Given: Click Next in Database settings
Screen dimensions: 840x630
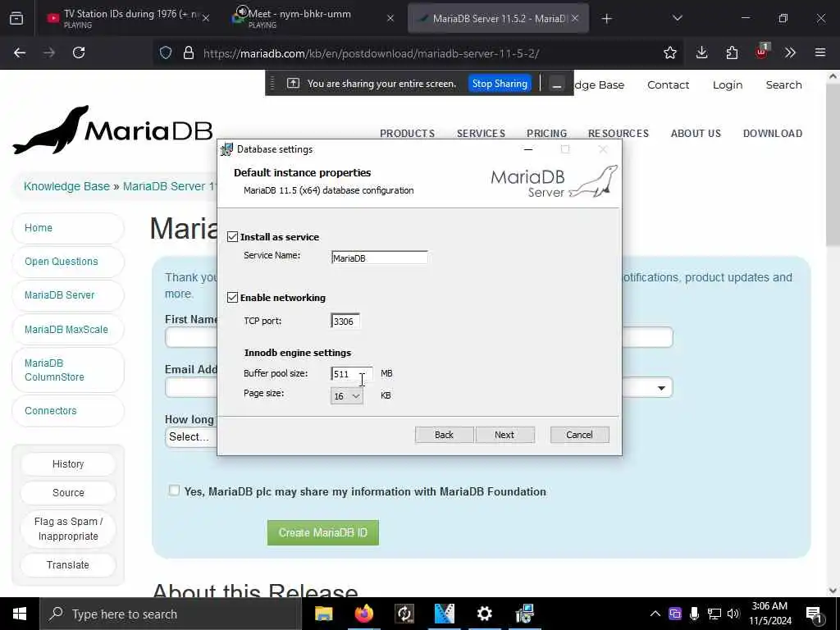Looking at the screenshot, I should pos(504,435).
